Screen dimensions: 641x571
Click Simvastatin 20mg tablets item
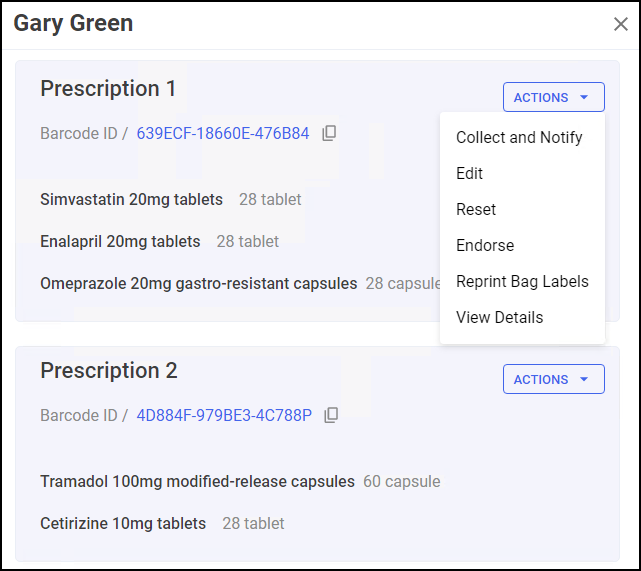coord(131,199)
